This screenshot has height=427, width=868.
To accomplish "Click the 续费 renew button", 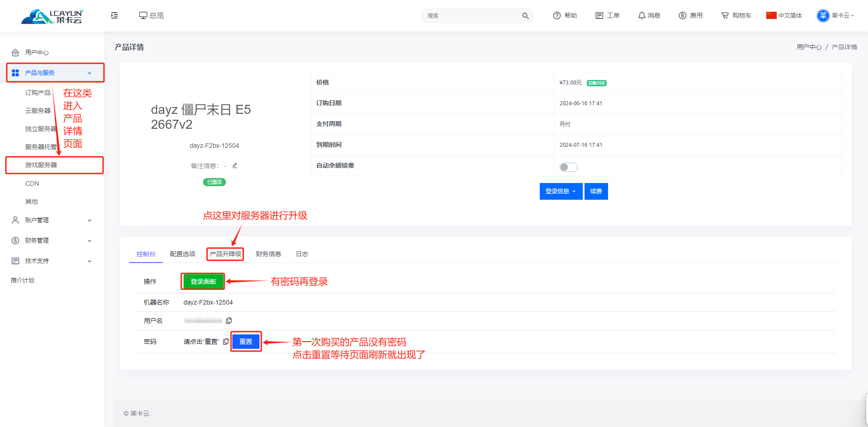I will [x=596, y=191].
